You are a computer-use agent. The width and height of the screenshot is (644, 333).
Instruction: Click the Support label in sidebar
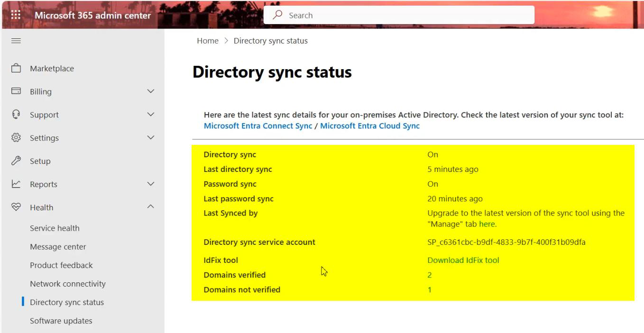pos(44,115)
